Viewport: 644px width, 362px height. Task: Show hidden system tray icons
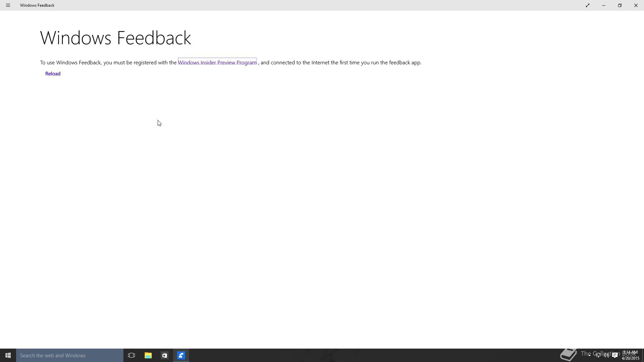tap(589, 355)
